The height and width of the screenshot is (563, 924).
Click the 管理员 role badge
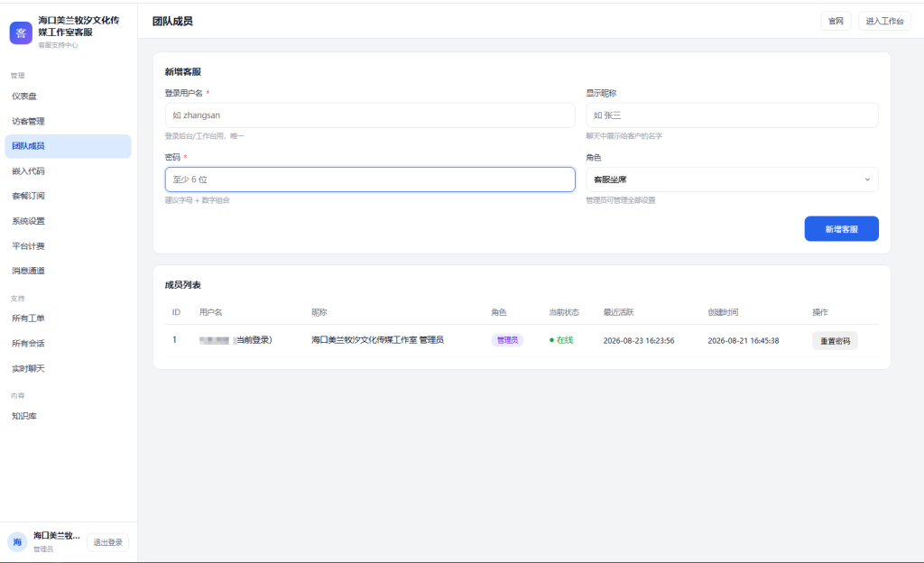click(507, 340)
